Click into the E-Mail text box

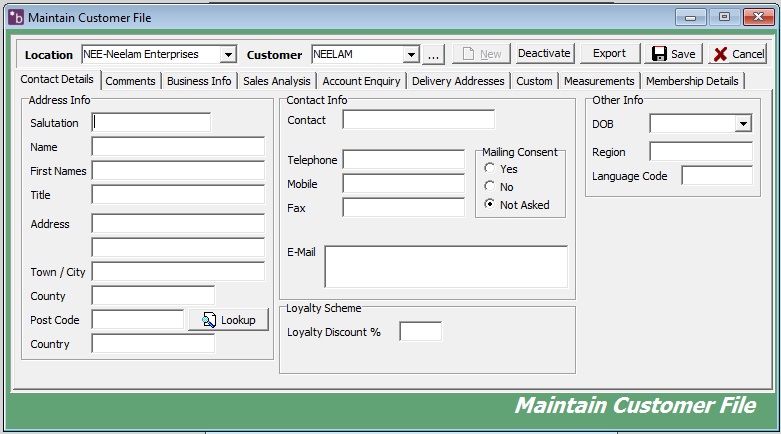pyautogui.click(x=446, y=267)
